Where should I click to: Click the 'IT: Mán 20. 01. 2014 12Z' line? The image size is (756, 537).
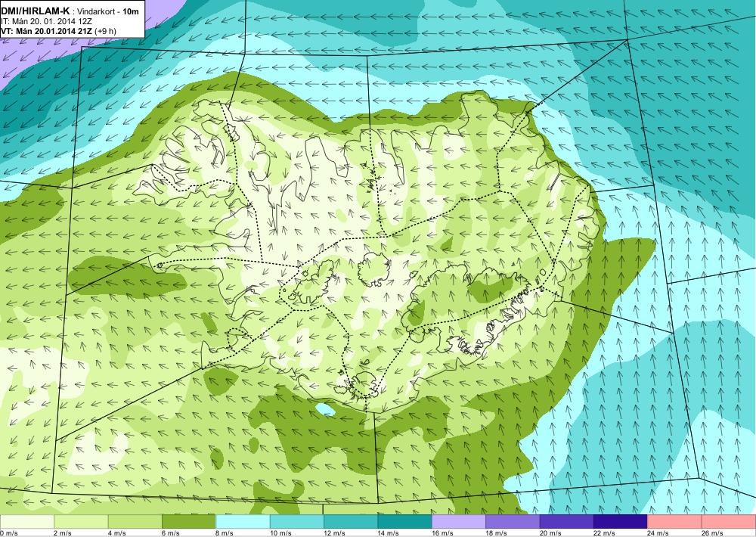click(46, 21)
